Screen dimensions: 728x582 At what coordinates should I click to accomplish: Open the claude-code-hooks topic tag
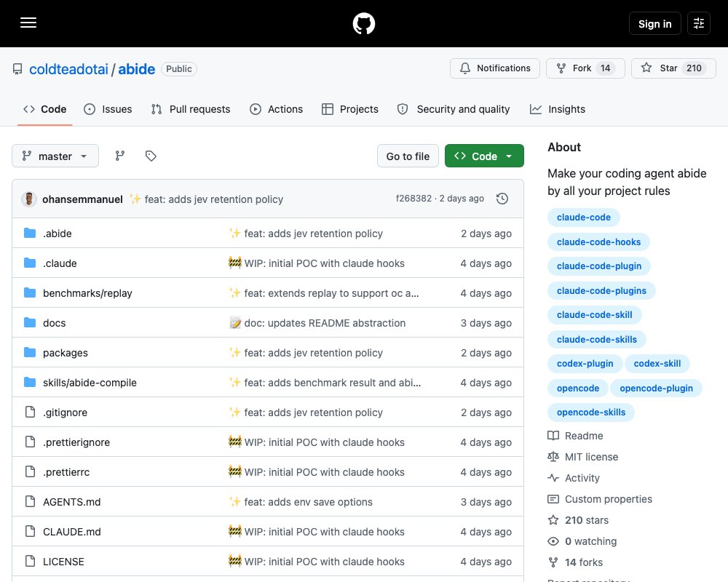(x=598, y=242)
